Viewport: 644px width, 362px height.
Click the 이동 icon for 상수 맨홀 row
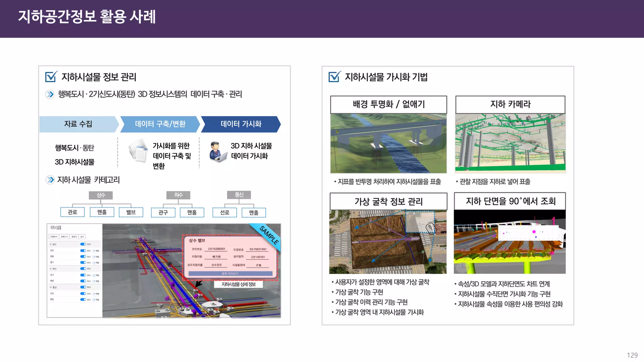tap(94, 257)
